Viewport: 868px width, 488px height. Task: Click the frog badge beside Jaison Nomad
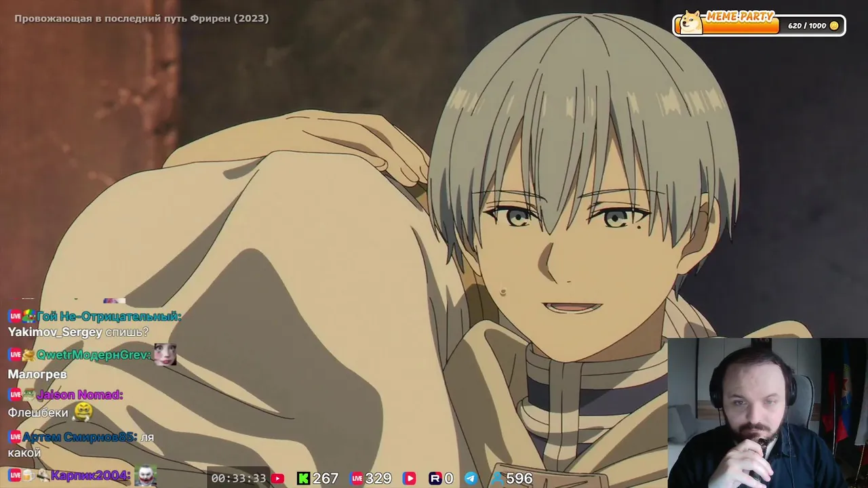coord(29,394)
